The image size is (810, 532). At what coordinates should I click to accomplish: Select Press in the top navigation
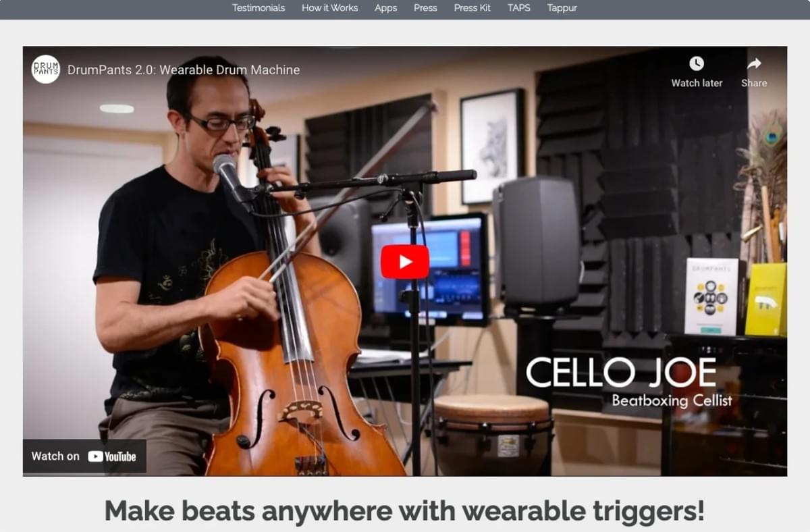point(425,8)
